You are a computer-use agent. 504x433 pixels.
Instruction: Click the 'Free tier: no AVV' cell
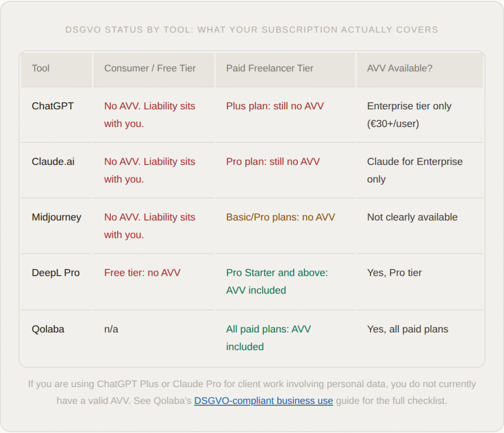(x=142, y=273)
